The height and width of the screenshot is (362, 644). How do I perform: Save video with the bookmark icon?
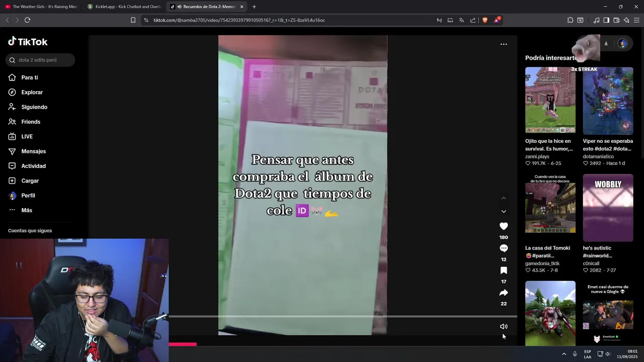(504, 270)
